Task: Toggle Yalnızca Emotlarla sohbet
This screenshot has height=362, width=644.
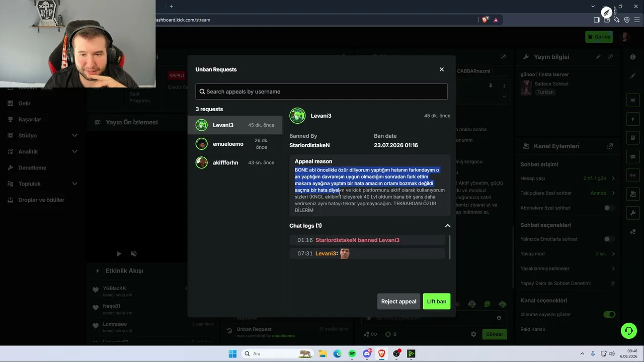Action: [609, 239]
